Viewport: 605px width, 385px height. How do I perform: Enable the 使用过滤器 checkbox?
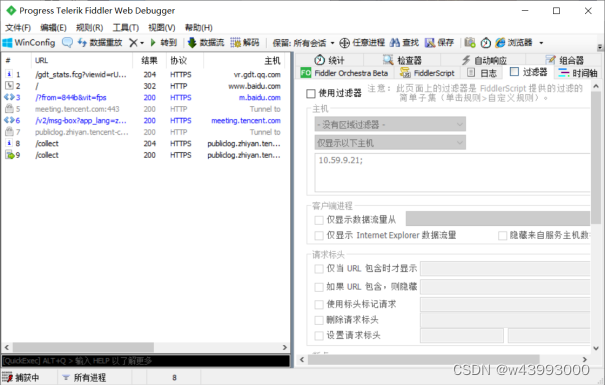tap(311, 94)
